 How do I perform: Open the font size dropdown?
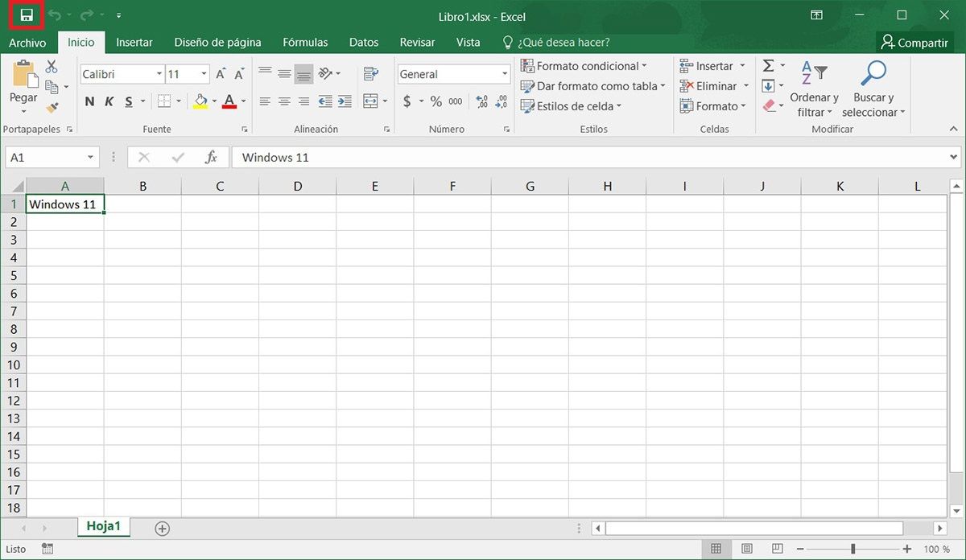tap(203, 73)
